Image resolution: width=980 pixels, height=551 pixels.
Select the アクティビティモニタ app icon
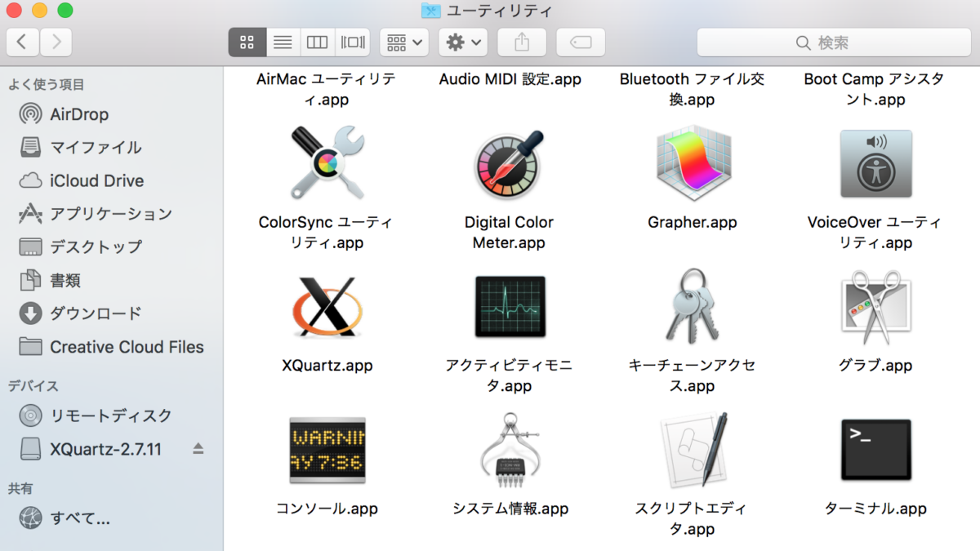(x=510, y=307)
